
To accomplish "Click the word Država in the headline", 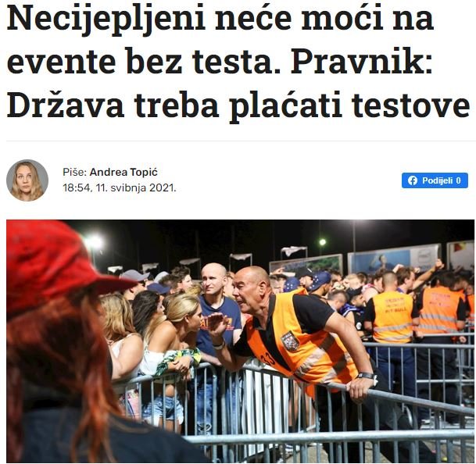I will pos(66,105).
